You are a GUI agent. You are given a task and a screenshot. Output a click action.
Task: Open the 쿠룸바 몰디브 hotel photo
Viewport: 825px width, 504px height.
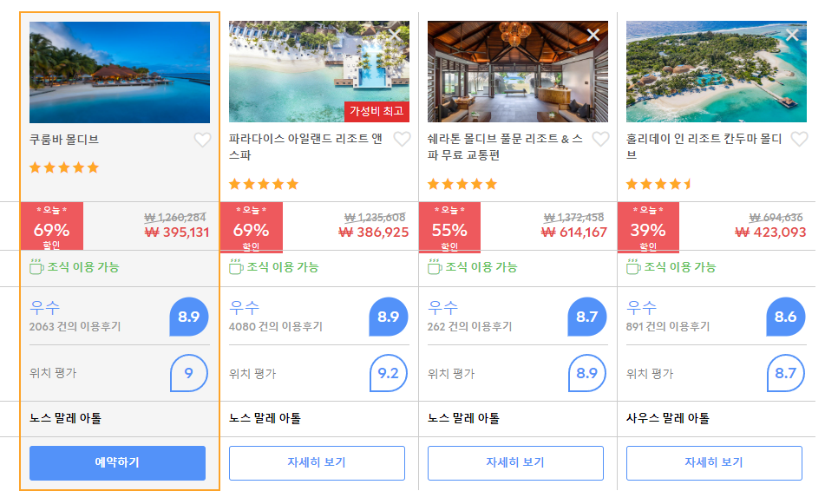coord(120,72)
